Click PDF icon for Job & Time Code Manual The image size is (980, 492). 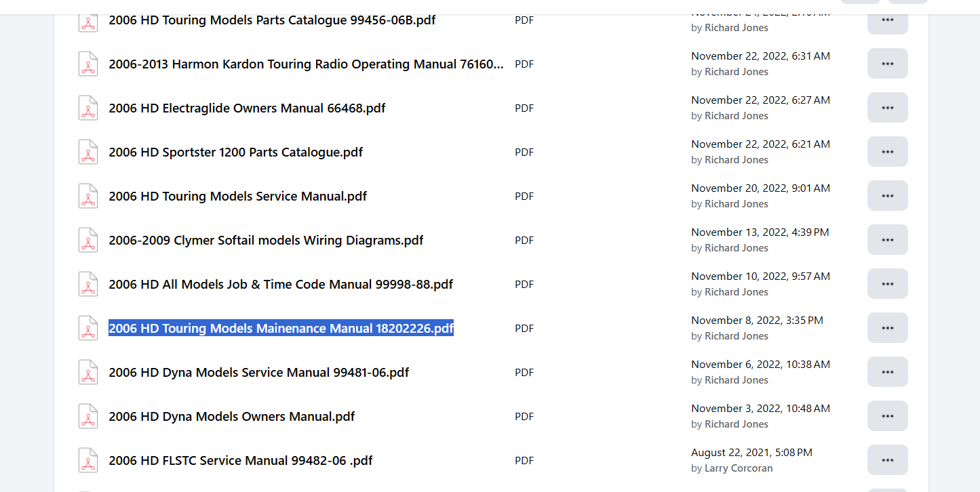(x=88, y=285)
